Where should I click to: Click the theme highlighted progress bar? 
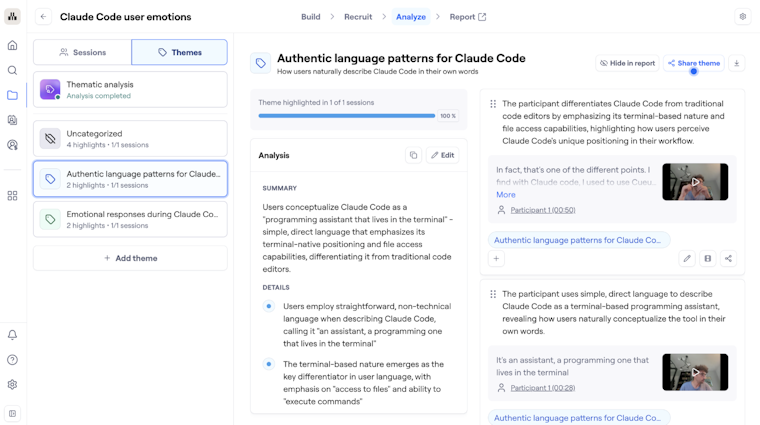click(347, 116)
